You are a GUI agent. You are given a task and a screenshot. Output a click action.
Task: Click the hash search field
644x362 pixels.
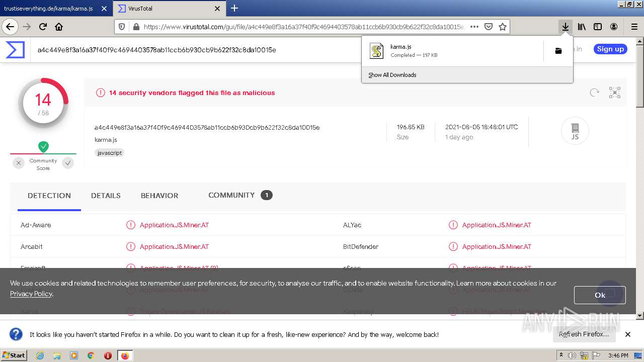(x=156, y=50)
